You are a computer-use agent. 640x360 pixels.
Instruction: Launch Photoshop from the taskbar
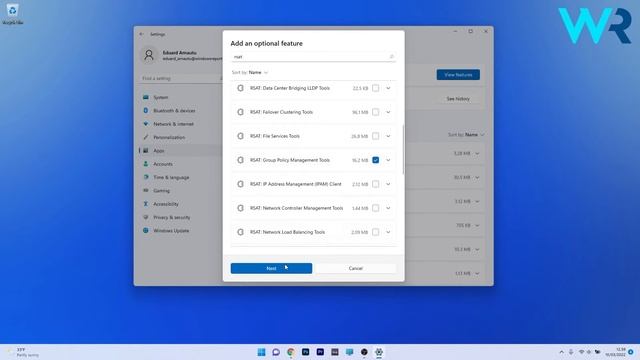305,352
